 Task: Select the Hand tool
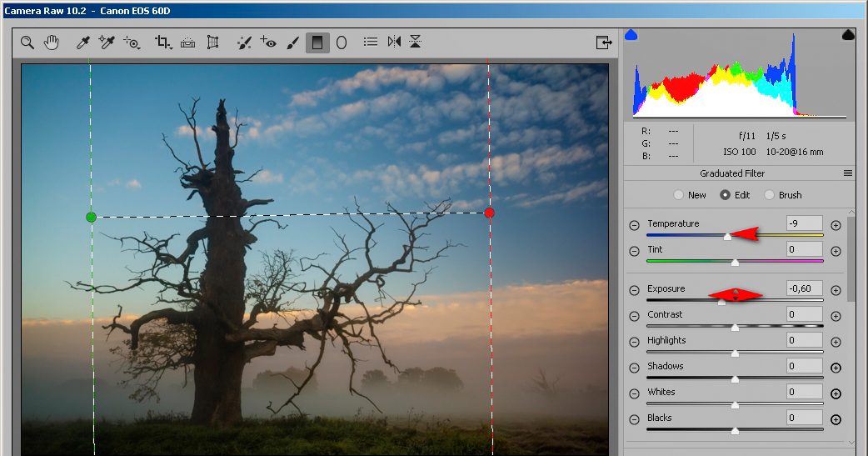(52, 43)
